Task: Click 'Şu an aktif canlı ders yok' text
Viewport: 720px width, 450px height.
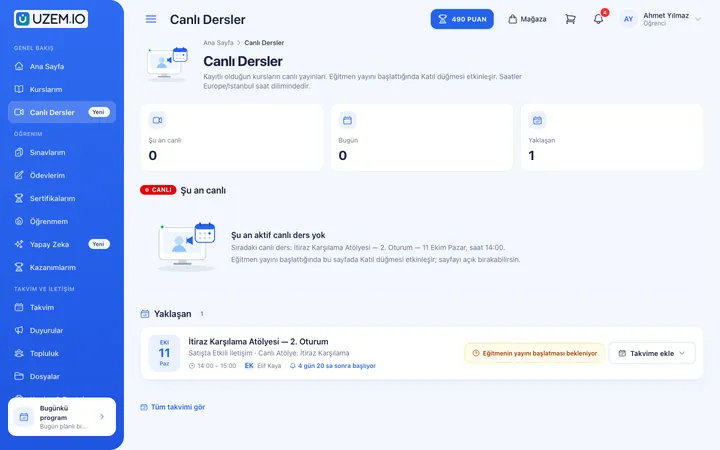Action: (x=278, y=235)
